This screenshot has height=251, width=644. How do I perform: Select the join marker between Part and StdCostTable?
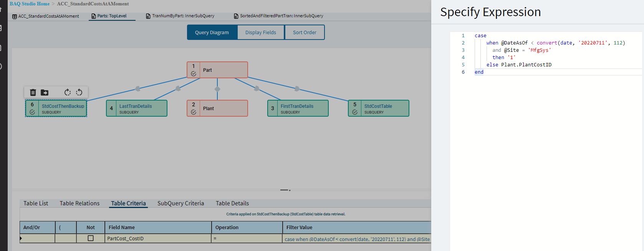click(x=297, y=89)
